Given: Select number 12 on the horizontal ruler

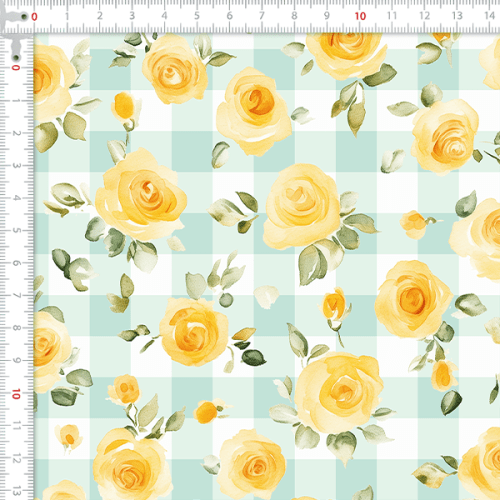Looking at the screenshot, I should click(x=424, y=16).
